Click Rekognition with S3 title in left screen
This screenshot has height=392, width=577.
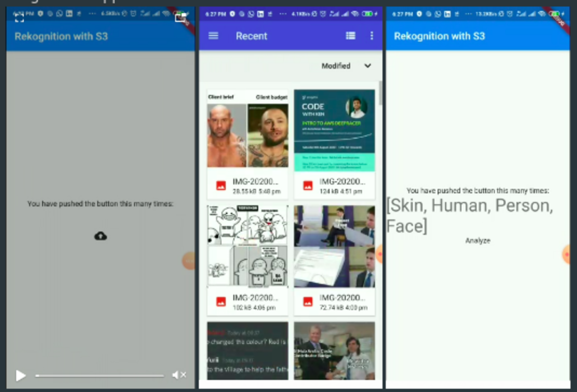[61, 36]
